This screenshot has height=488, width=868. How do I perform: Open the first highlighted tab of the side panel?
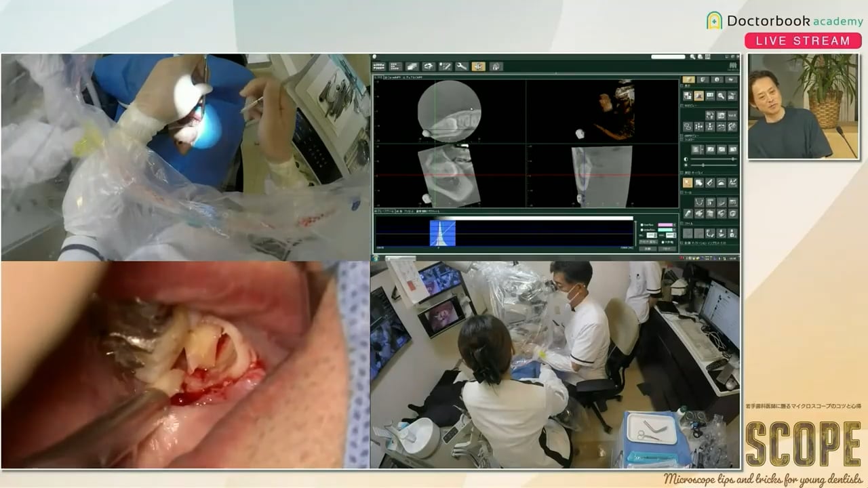coord(688,80)
